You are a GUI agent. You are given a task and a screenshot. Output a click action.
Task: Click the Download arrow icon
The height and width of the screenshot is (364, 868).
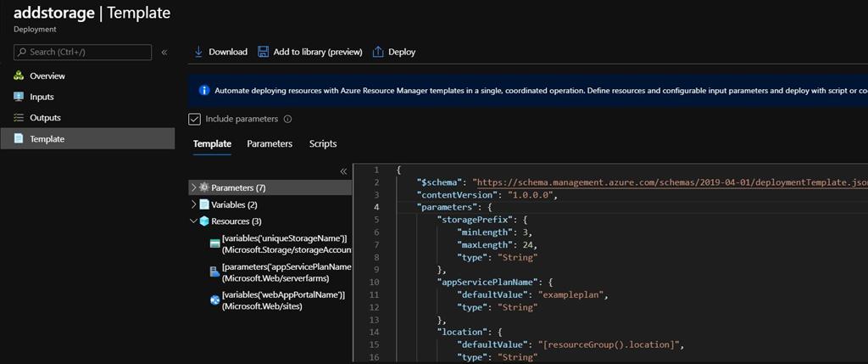[x=199, y=52]
